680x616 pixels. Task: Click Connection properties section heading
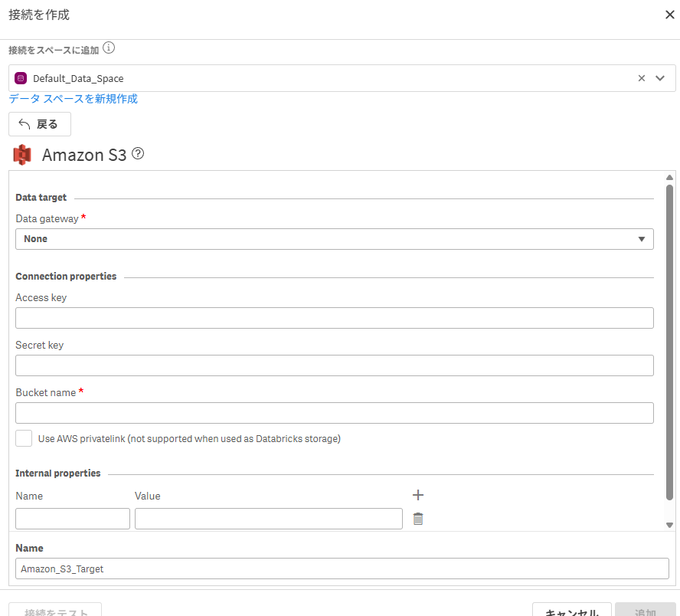tap(66, 277)
